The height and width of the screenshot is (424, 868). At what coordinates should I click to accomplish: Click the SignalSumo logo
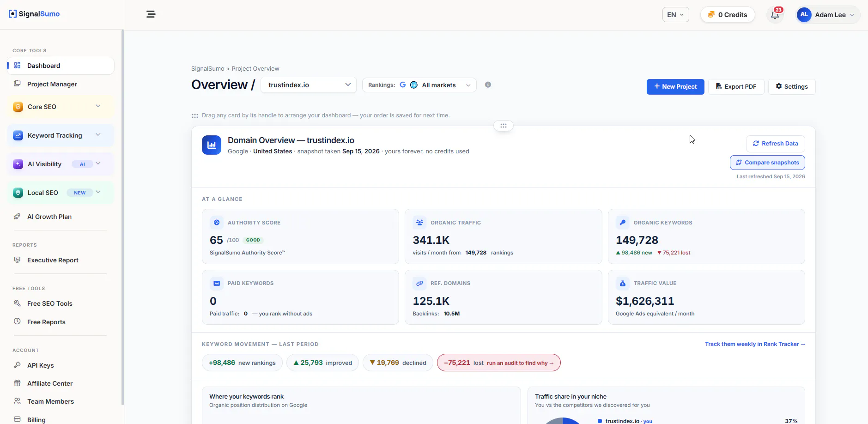[x=34, y=14]
